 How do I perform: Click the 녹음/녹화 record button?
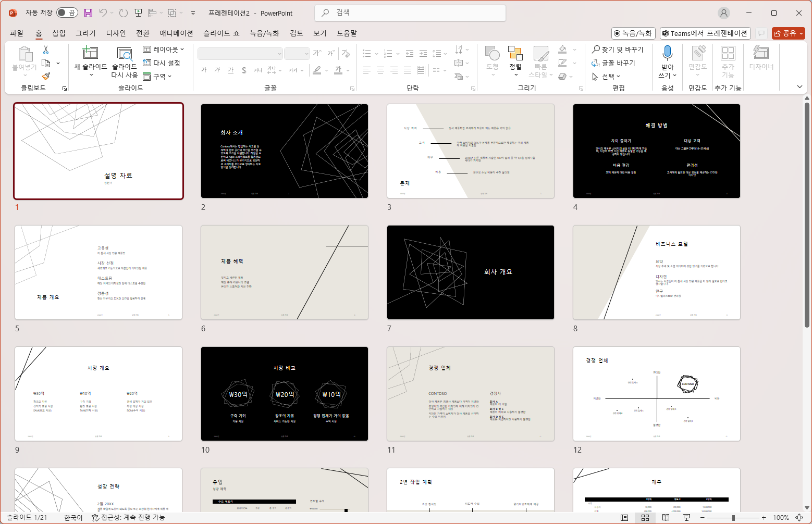tap(633, 33)
